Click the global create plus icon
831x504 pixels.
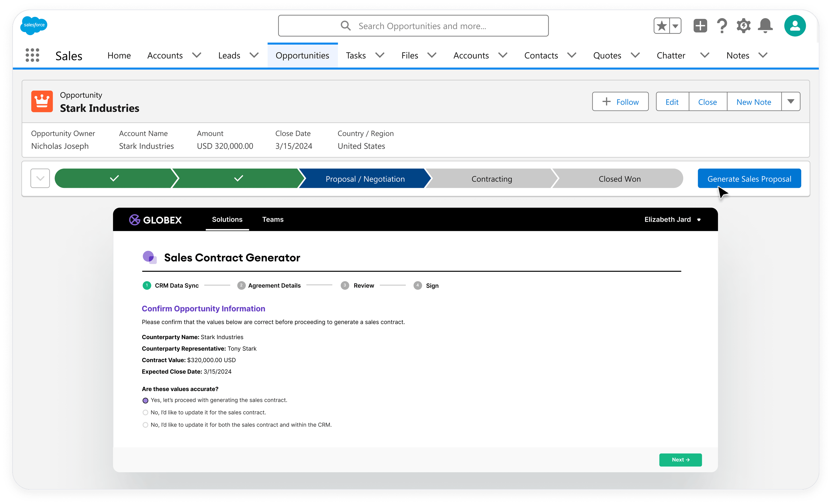click(x=700, y=26)
